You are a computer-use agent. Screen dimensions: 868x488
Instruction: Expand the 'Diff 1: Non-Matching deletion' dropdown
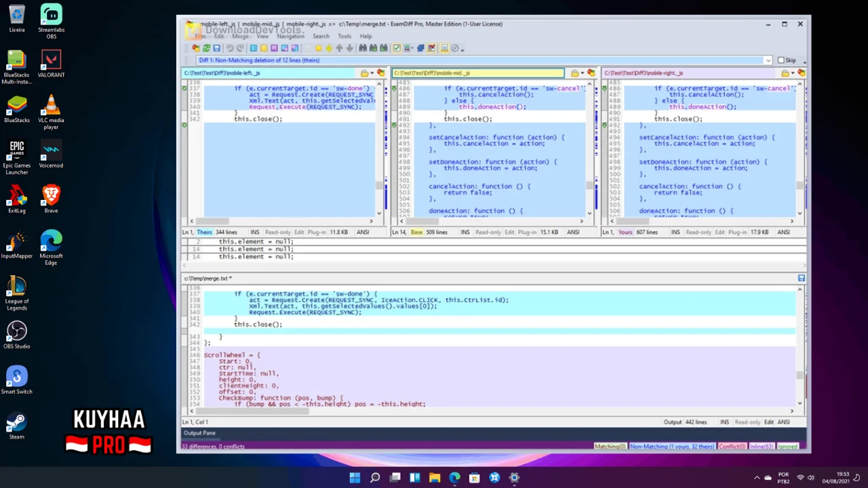(x=768, y=60)
